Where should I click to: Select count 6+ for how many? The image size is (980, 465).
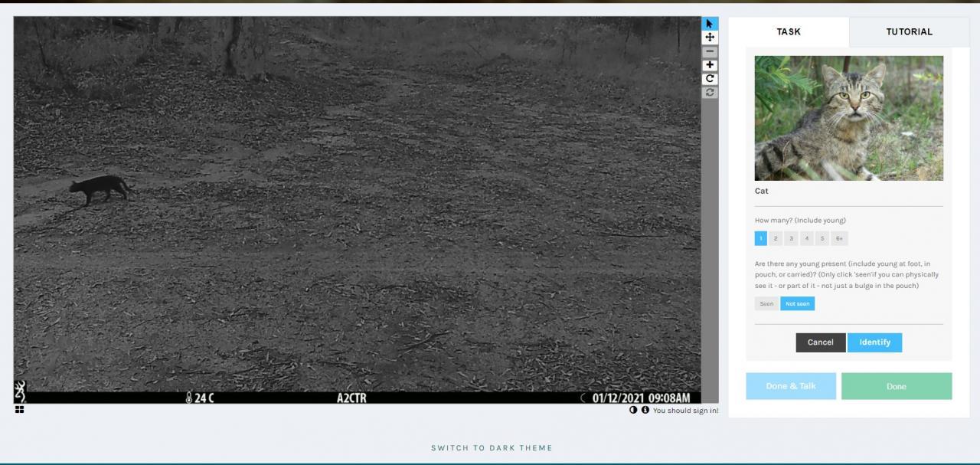tap(839, 238)
